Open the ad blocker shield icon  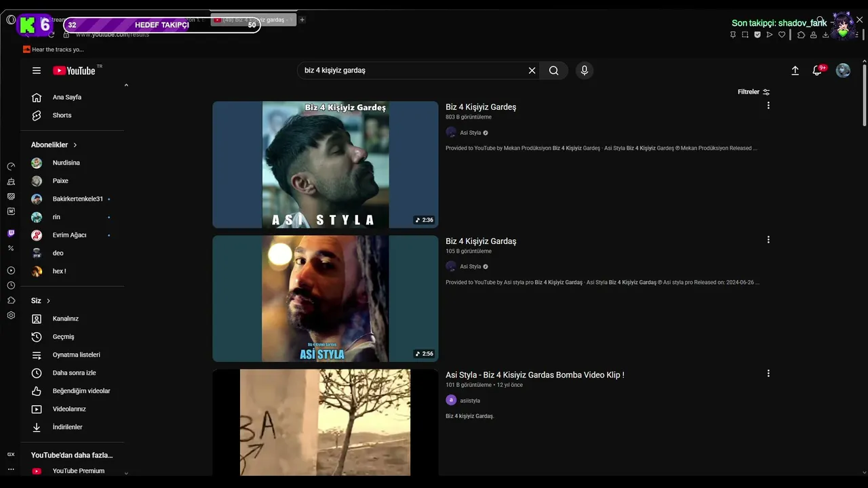coord(757,35)
